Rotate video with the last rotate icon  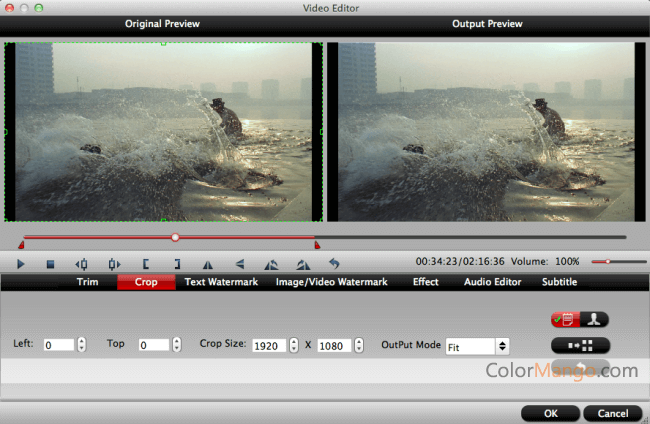(303, 264)
